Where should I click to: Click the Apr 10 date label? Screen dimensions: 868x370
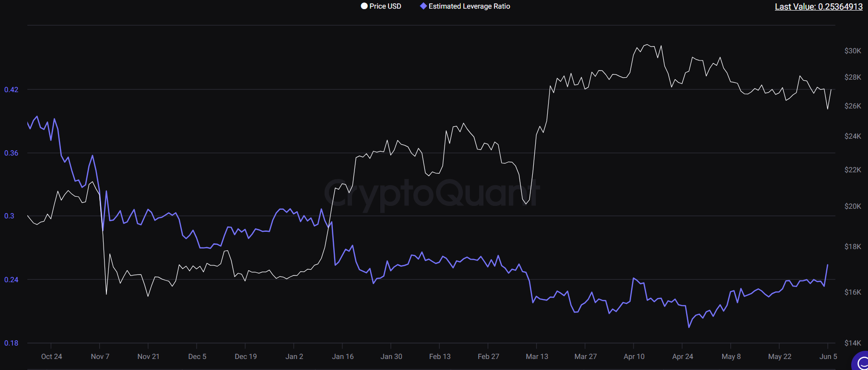coord(634,357)
